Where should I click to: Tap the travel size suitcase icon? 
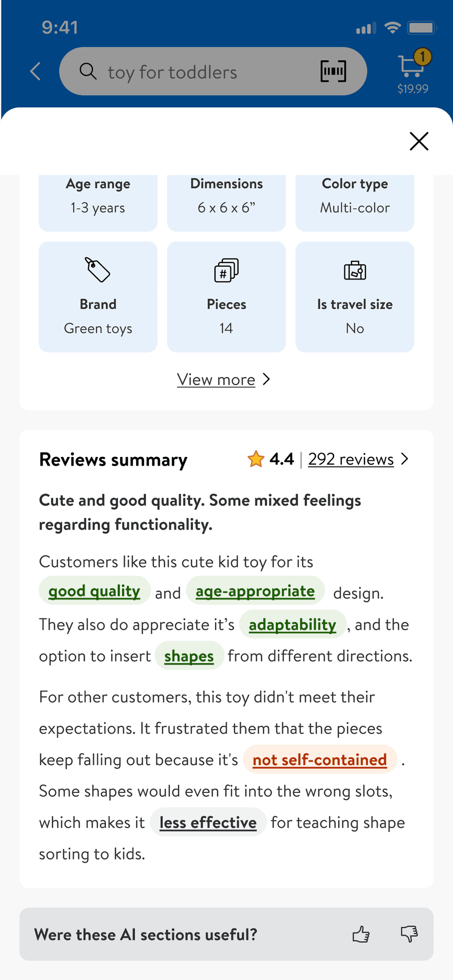[x=355, y=270]
